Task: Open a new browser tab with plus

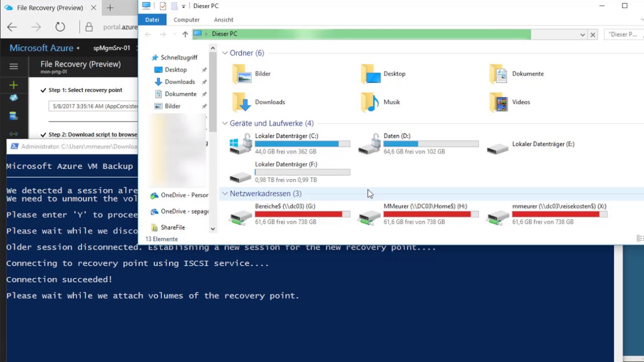Action: pos(110,8)
